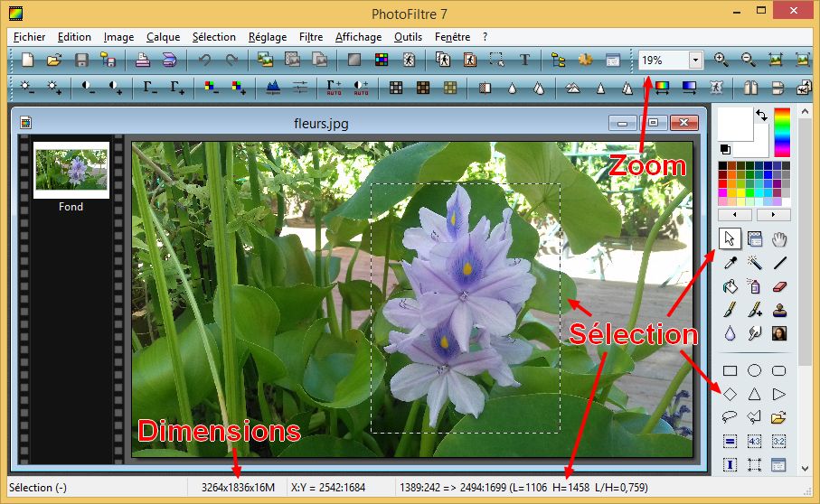Screen dimensions: 820x504
Task: Click the Auto Levels button
Action: 334,88
